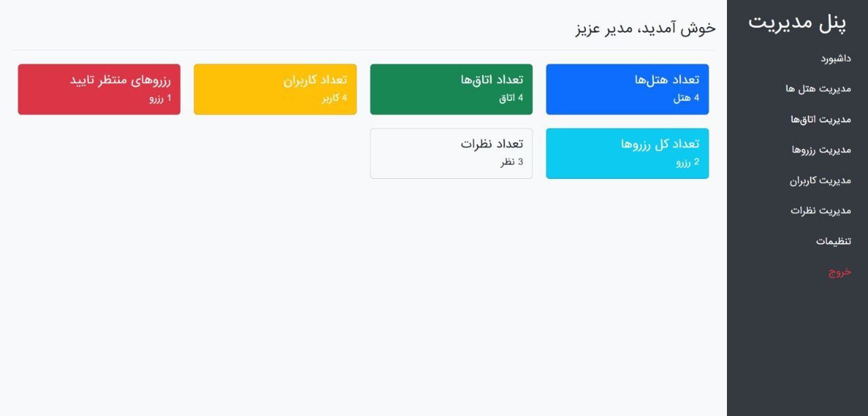Select the cyan تعداد کل رزروها card
868x416 pixels.
[627, 154]
